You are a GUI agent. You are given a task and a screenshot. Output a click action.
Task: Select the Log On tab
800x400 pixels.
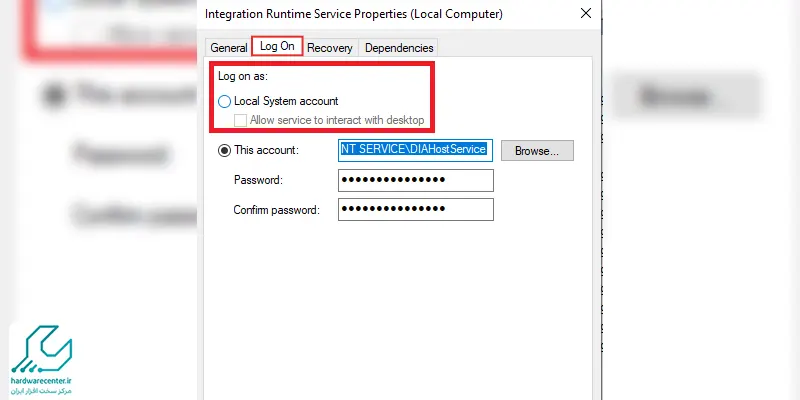[277, 46]
